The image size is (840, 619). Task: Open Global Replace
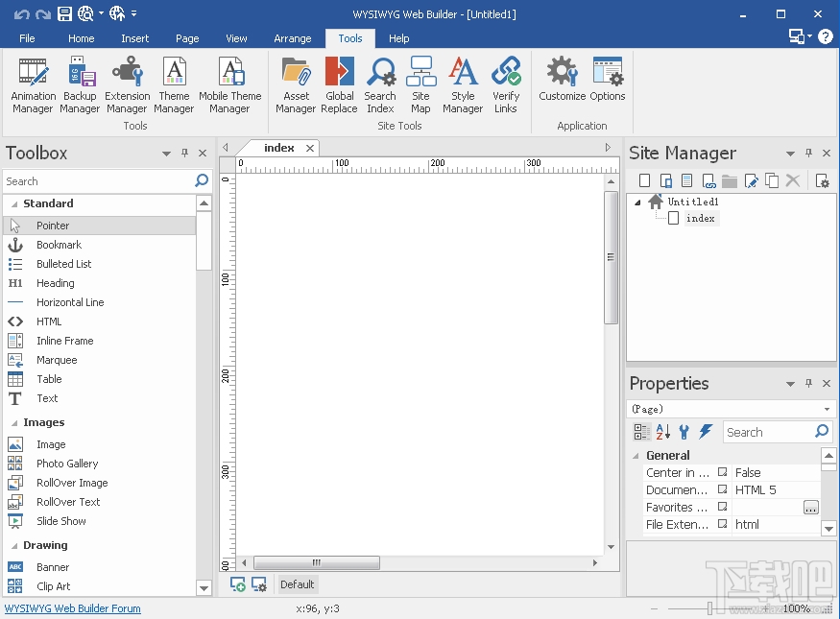pos(339,84)
